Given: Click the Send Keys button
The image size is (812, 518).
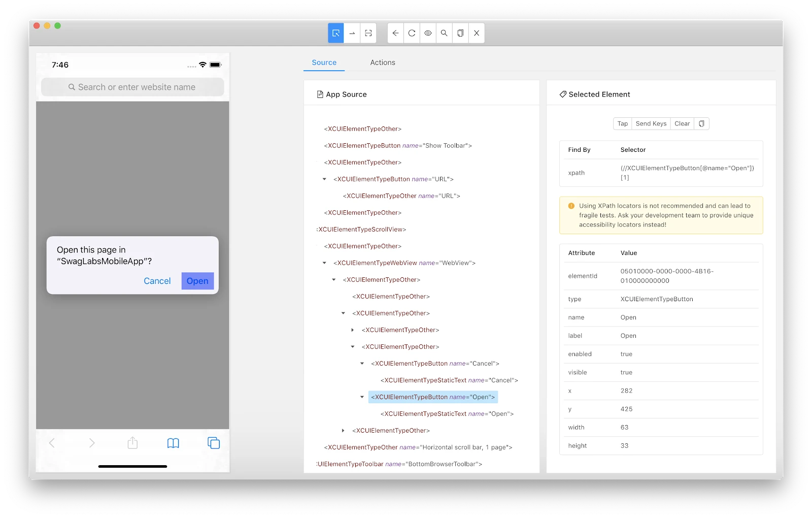Looking at the screenshot, I should tap(651, 123).
